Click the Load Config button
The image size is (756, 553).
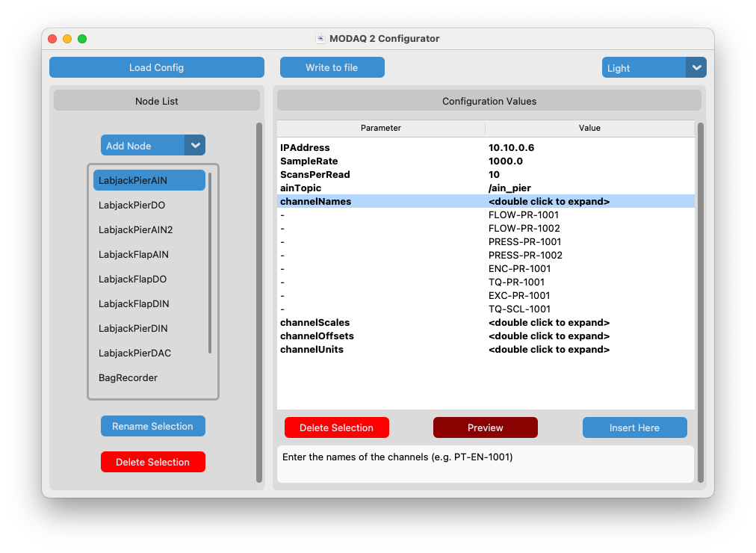click(157, 67)
